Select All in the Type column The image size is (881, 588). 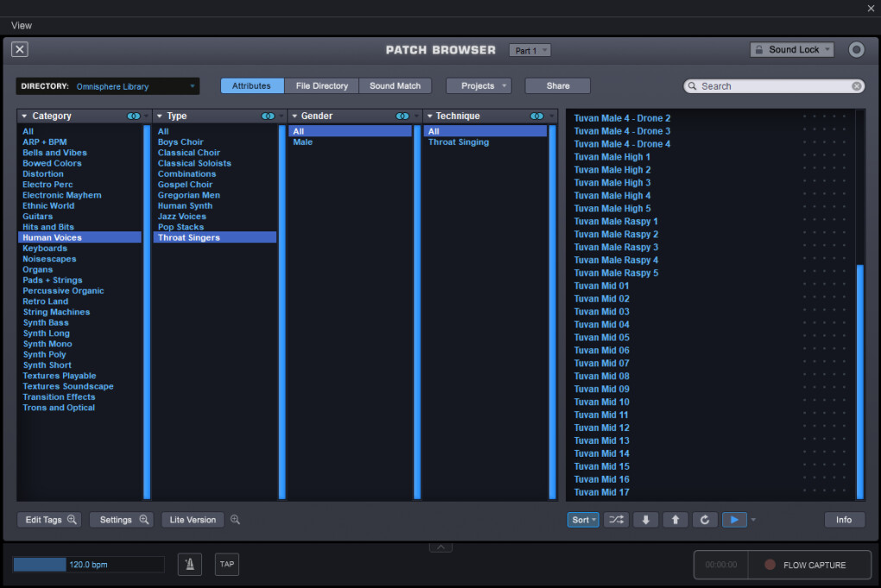point(215,131)
